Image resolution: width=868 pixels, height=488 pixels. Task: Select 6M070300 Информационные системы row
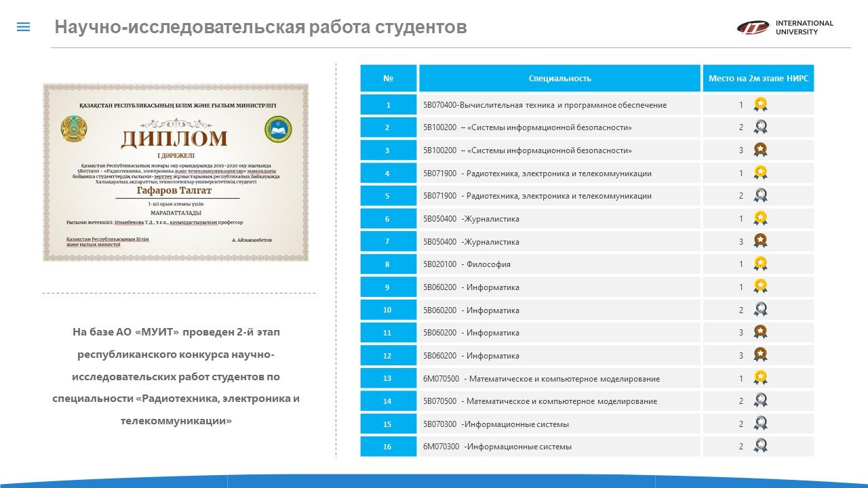pos(559,446)
